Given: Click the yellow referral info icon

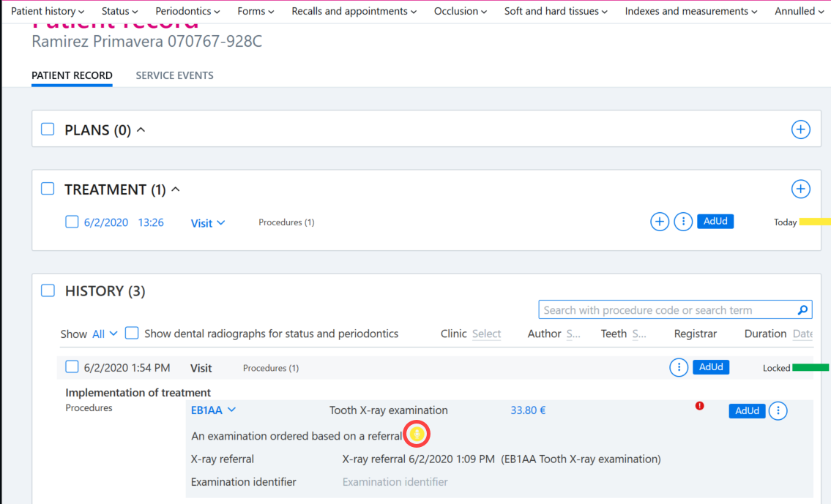Looking at the screenshot, I should tap(417, 434).
